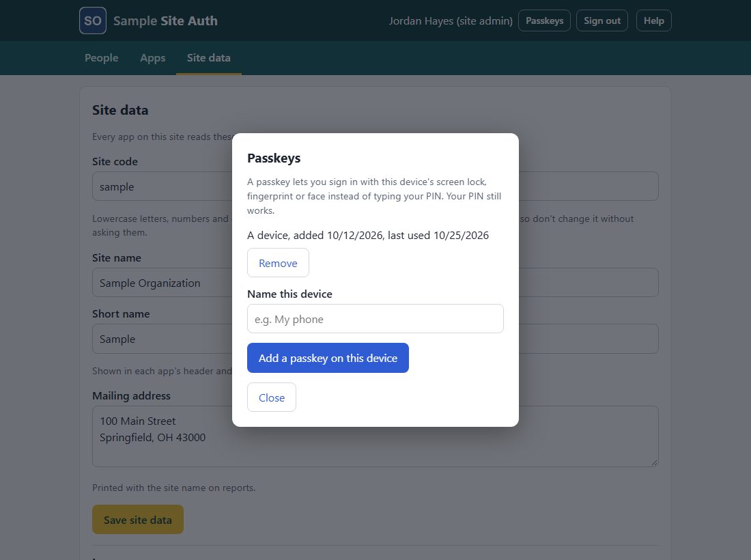The image size is (751, 560).
Task: Close the Passkeys dialog
Action: (272, 397)
